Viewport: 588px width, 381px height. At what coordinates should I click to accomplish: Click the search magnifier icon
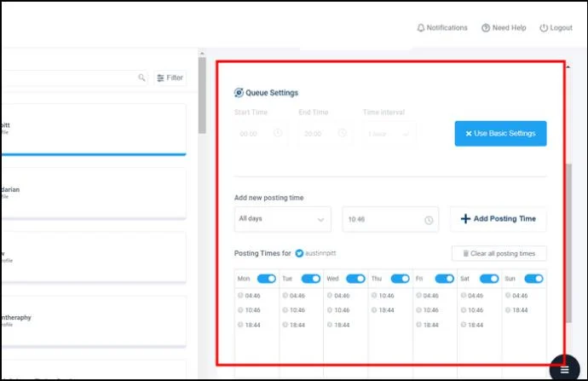pos(141,78)
